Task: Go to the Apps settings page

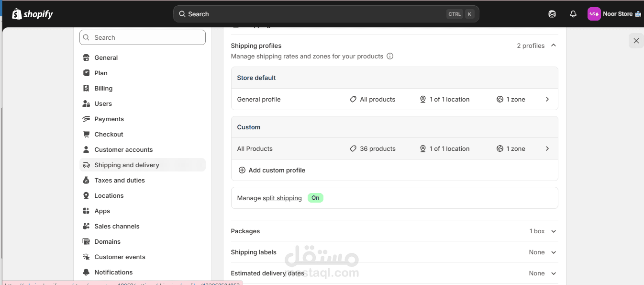Action: [x=143, y=211]
